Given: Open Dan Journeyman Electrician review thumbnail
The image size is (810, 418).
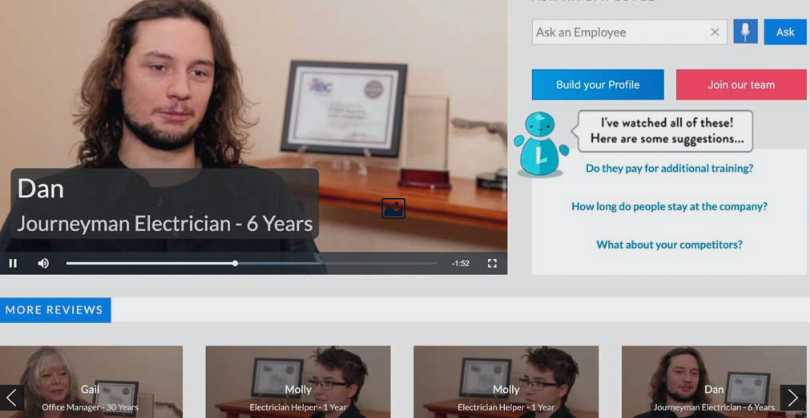Looking at the screenshot, I should pos(713,382).
